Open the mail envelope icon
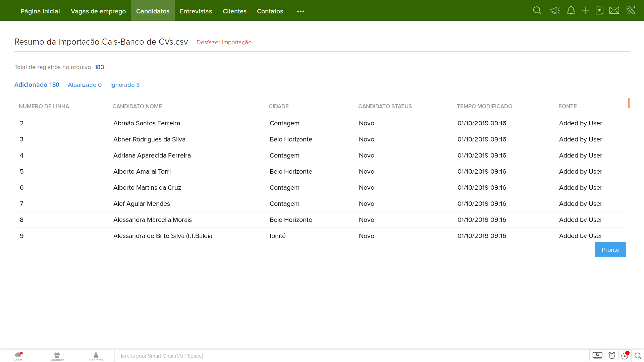This screenshot has height=362, width=644. tap(614, 11)
